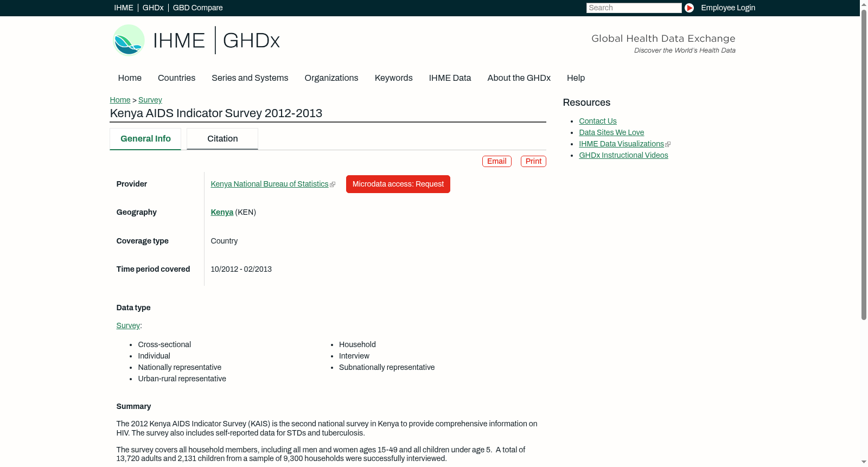Click the Subnationally representative list item

click(387, 368)
